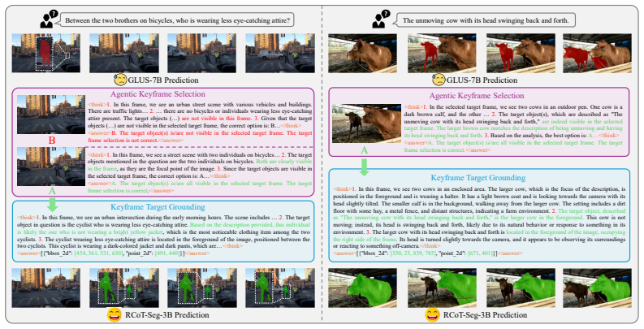This screenshot has width=644, height=329.
Task: Select the third RCoT-Seg-3B street frame
Action: pos(201,288)
